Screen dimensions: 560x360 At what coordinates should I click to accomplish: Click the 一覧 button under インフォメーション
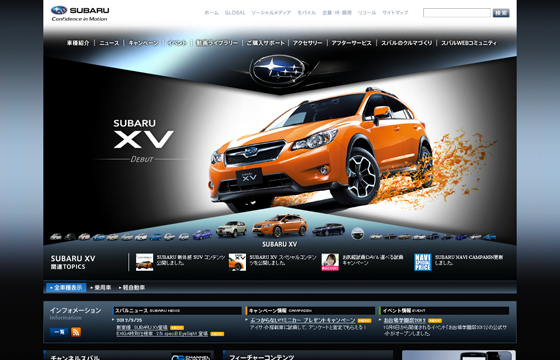coord(59,332)
